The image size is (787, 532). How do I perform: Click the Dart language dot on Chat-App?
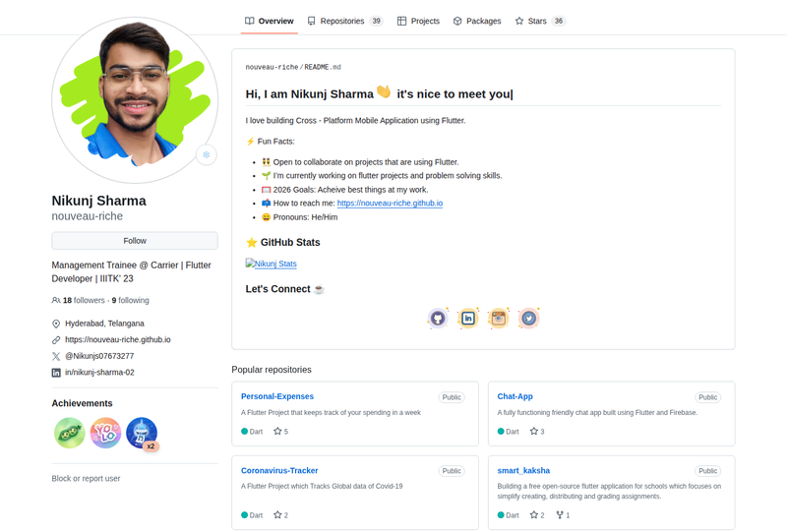coord(501,431)
